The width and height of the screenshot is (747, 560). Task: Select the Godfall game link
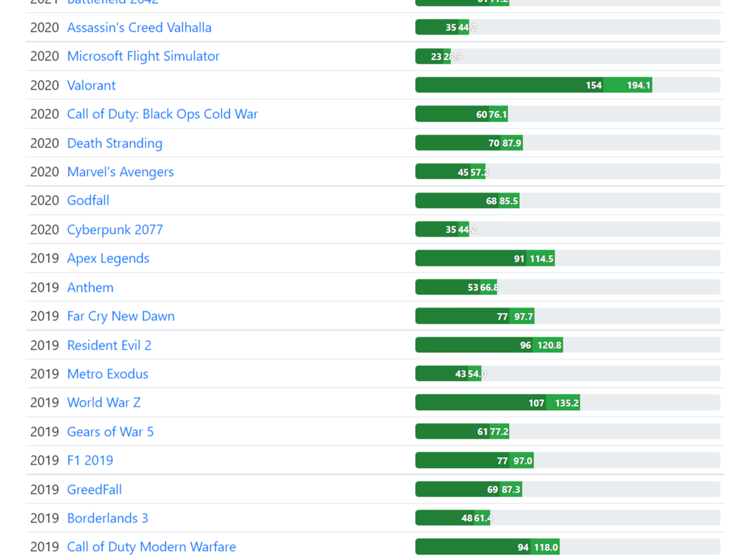[x=88, y=201]
